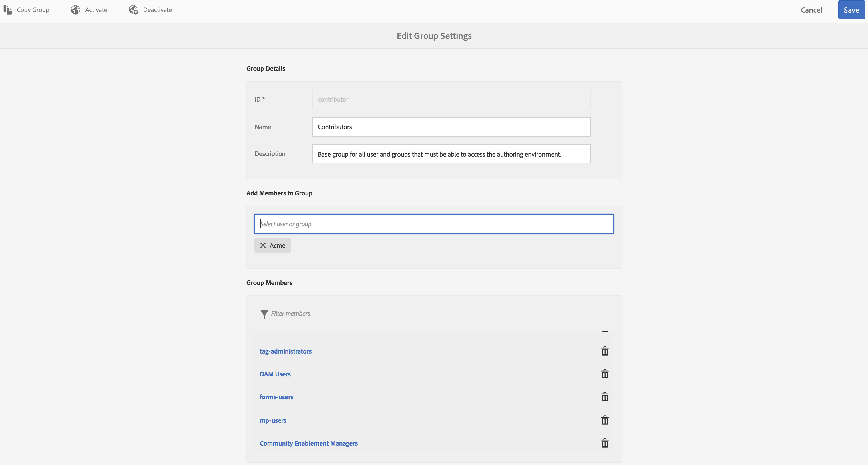
Task: Remove the Acme tag with X
Action: click(263, 245)
